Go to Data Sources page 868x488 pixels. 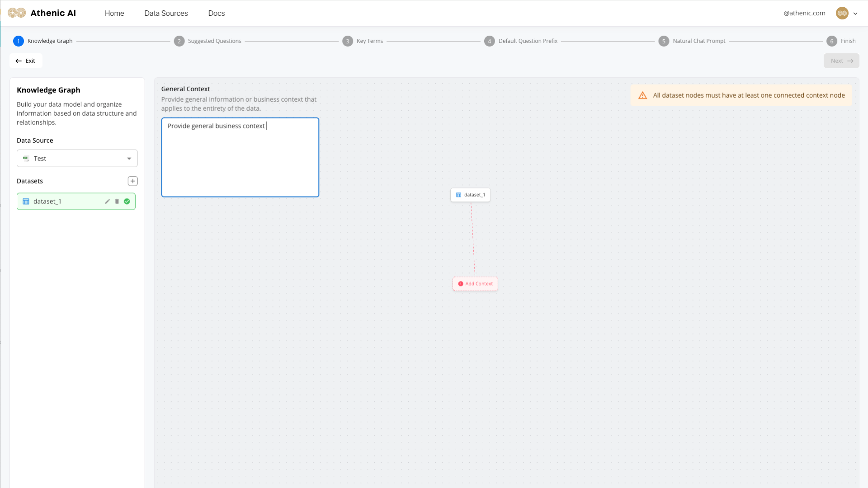[166, 13]
